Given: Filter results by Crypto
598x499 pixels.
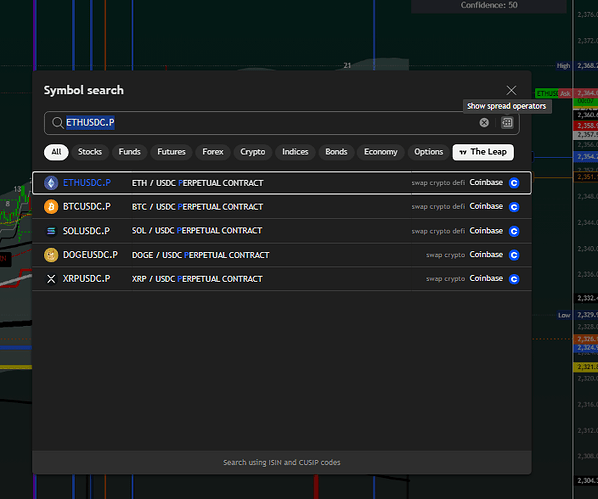Looking at the screenshot, I should (x=252, y=152).
